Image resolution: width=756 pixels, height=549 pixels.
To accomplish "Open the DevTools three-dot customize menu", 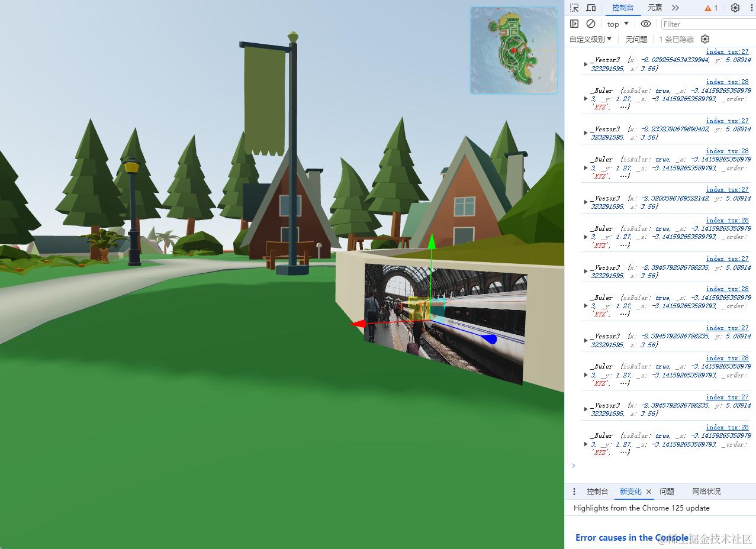I will click(751, 8).
